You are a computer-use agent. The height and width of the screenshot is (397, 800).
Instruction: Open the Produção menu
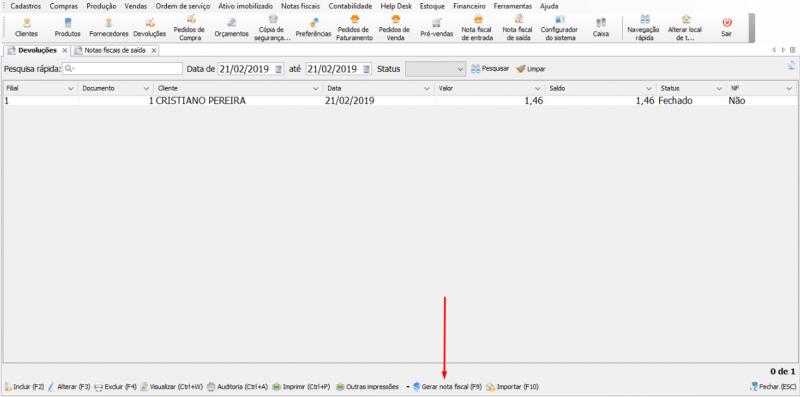point(102,7)
